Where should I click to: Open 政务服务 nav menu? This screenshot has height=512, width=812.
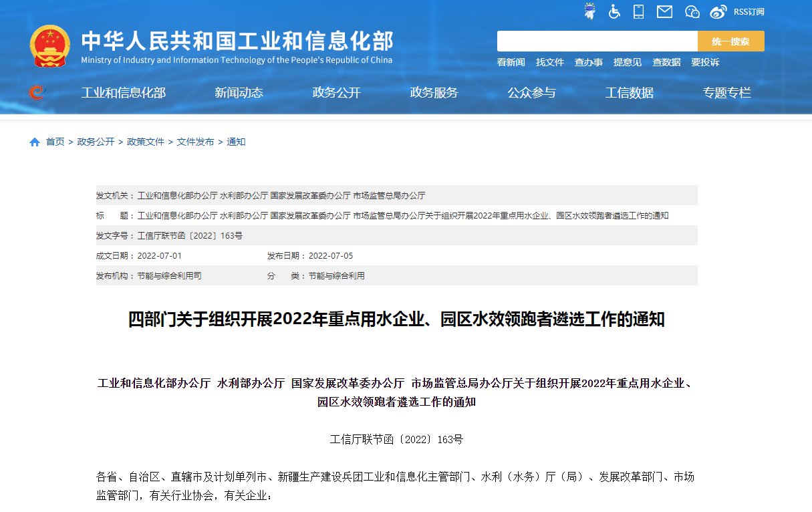[x=434, y=93]
